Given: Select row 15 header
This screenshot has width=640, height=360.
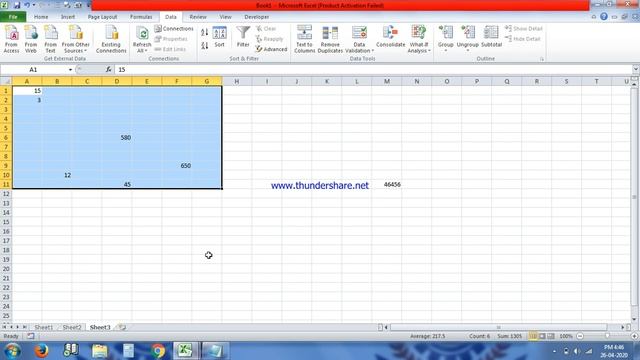Looking at the screenshot, I should tap(6, 222).
